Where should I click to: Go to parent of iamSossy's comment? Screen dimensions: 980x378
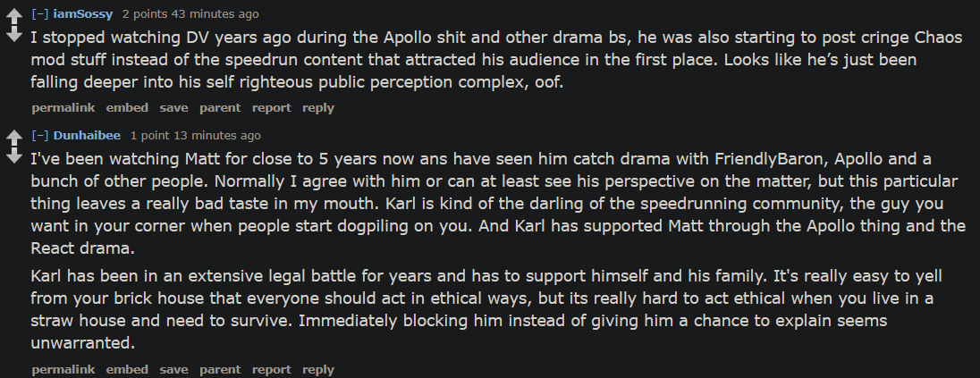pos(220,108)
